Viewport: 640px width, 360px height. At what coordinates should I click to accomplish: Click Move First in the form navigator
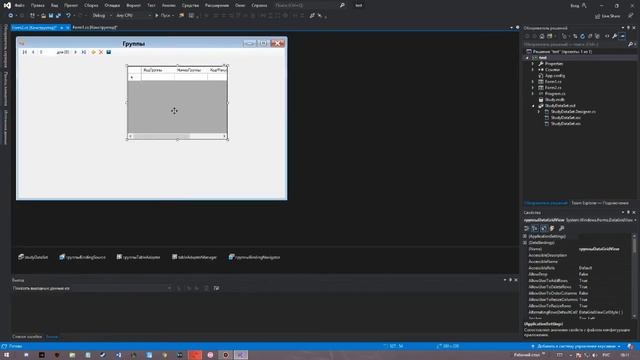(x=24, y=52)
